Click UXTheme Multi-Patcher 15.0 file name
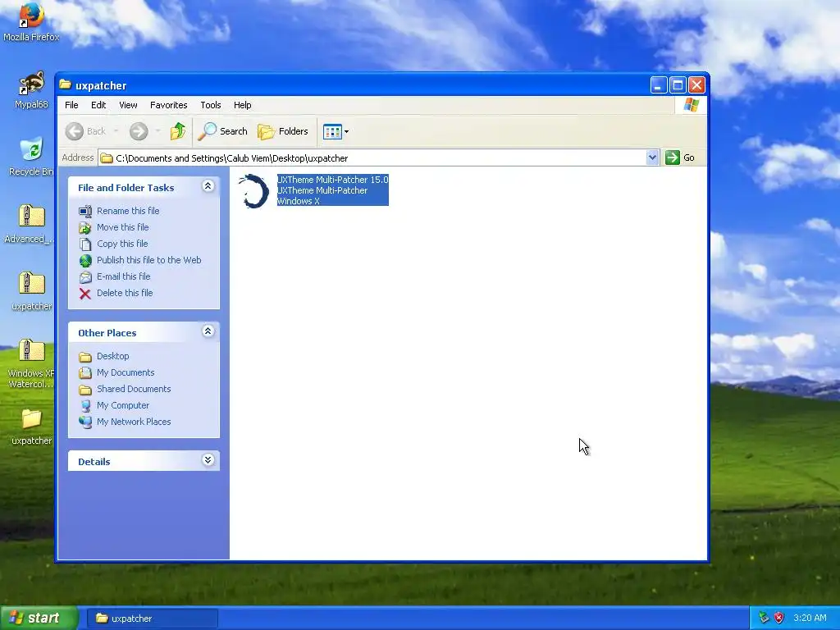Screen dimensions: 840x630 (332, 180)
